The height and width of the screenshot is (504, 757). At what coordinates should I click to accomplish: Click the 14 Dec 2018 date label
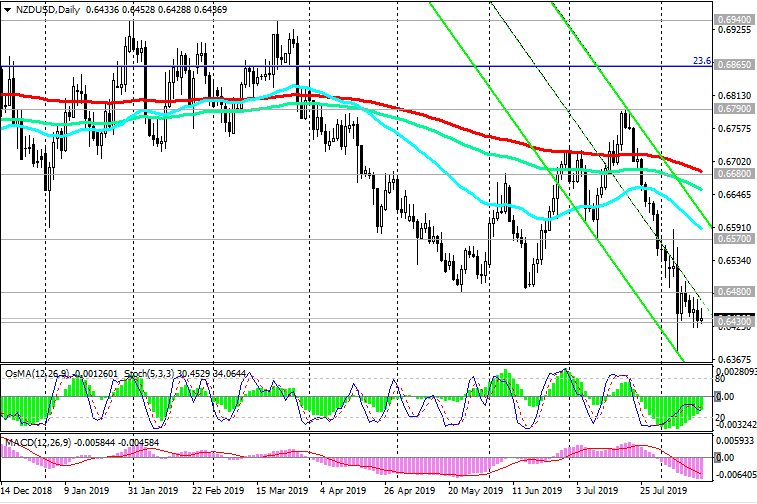(x=27, y=492)
